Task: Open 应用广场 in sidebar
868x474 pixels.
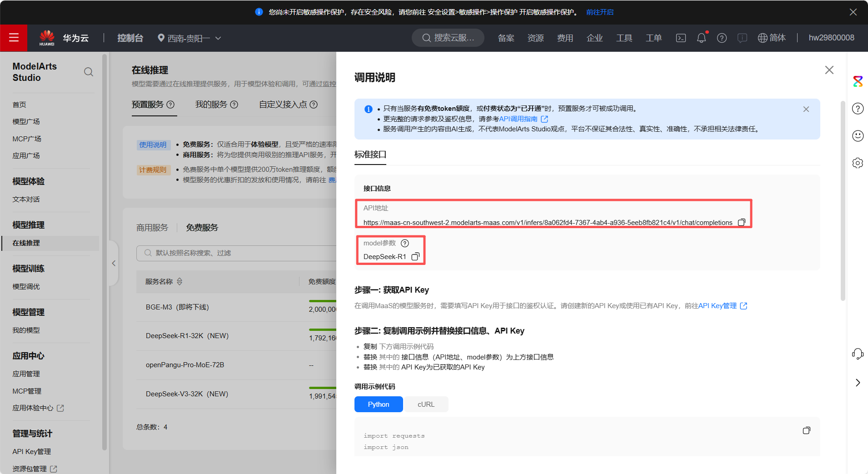Action: tap(26, 155)
